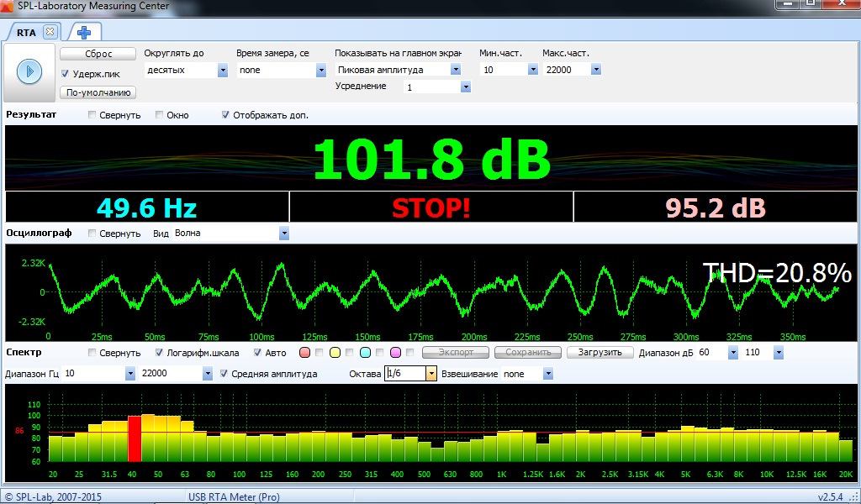
Task: Start measurement with the play button
Action: coord(29,71)
